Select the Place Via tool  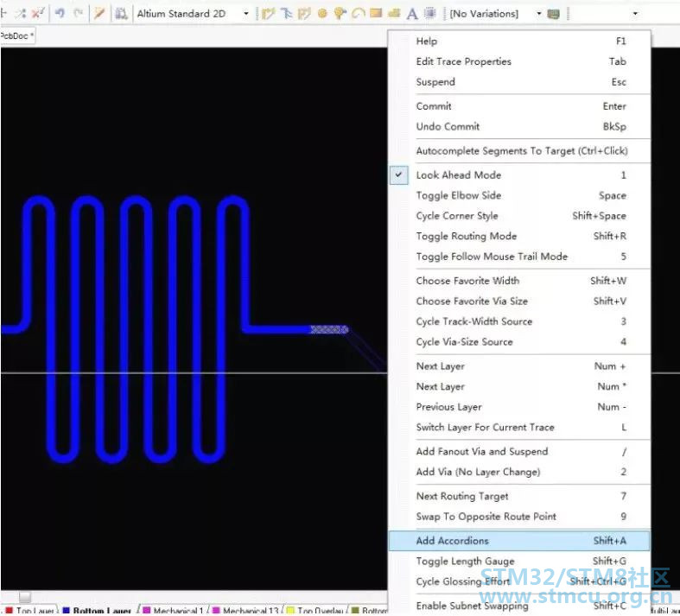340,14
